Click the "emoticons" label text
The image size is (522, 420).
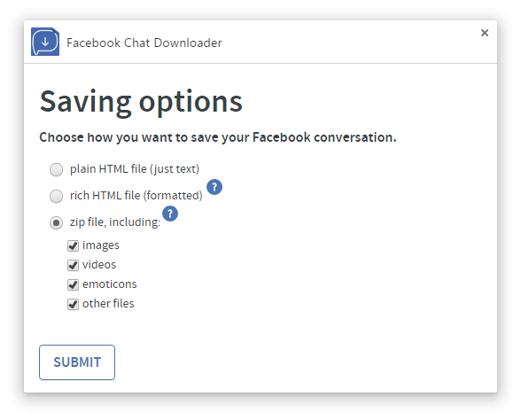coord(110,284)
